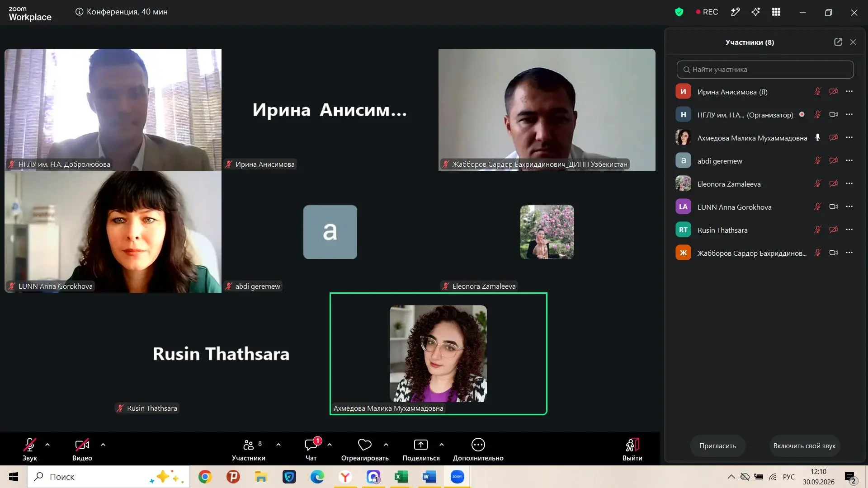Open the view layout grid icon
Viewport: 868px width, 488px height.
click(x=776, y=12)
